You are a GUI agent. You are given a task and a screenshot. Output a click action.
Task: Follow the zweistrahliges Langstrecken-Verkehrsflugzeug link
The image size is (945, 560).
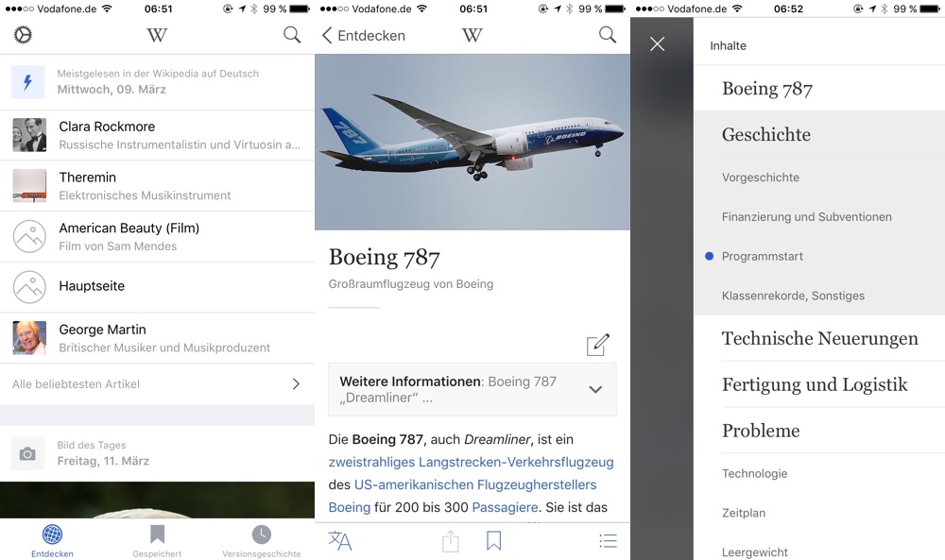(x=472, y=462)
